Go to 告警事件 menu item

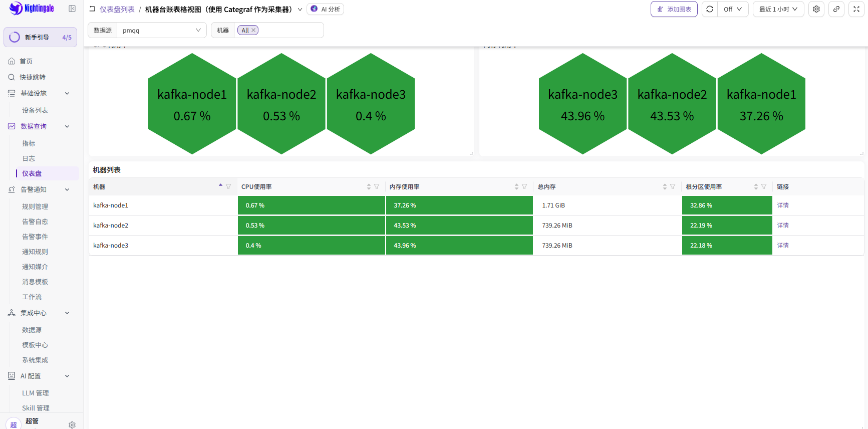[x=35, y=237]
